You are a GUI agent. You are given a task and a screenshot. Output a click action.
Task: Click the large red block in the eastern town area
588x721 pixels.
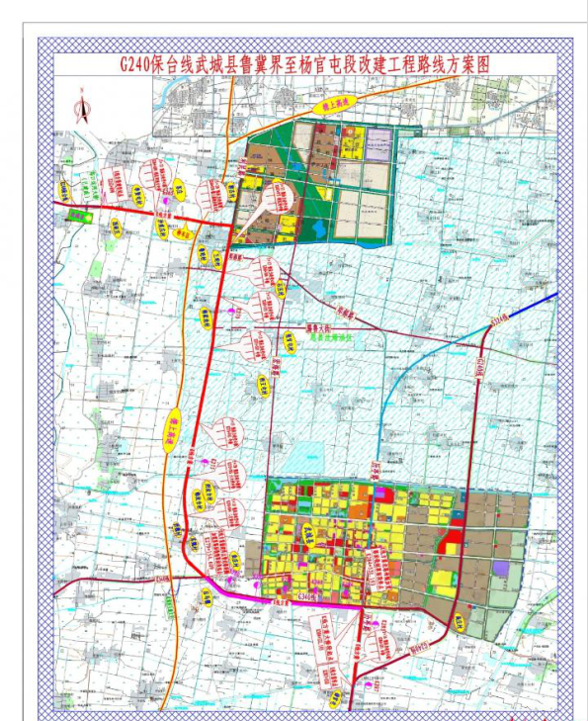point(450,541)
